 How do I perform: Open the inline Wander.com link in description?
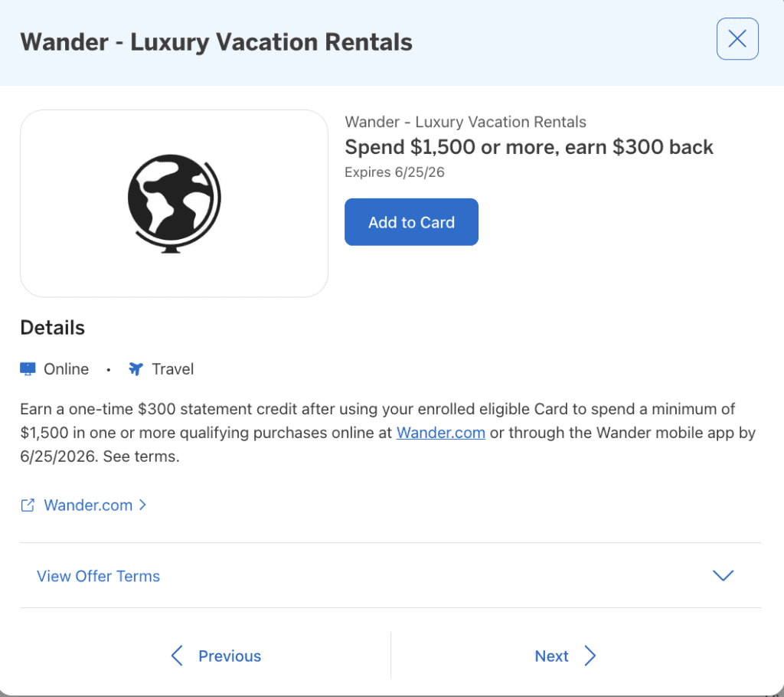click(x=440, y=433)
